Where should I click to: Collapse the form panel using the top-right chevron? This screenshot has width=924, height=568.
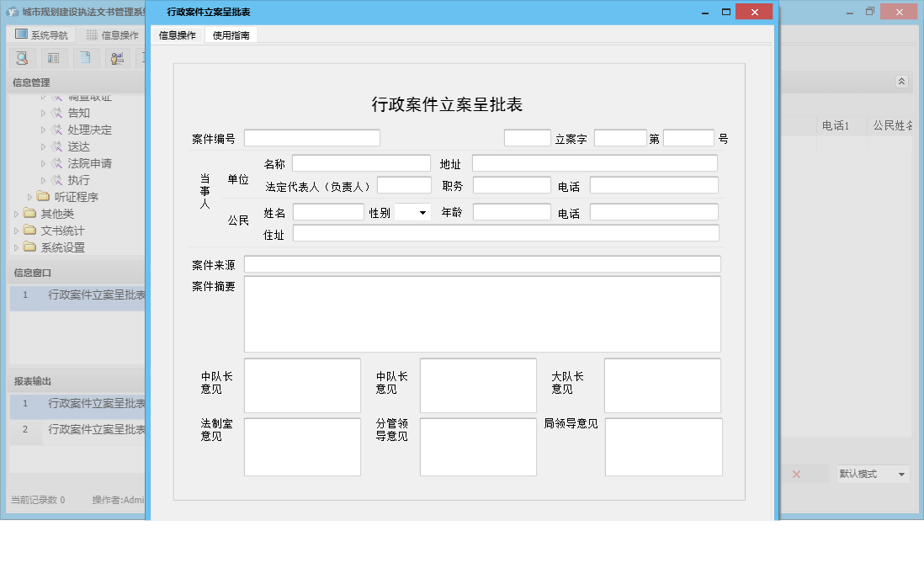click(900, 82)
